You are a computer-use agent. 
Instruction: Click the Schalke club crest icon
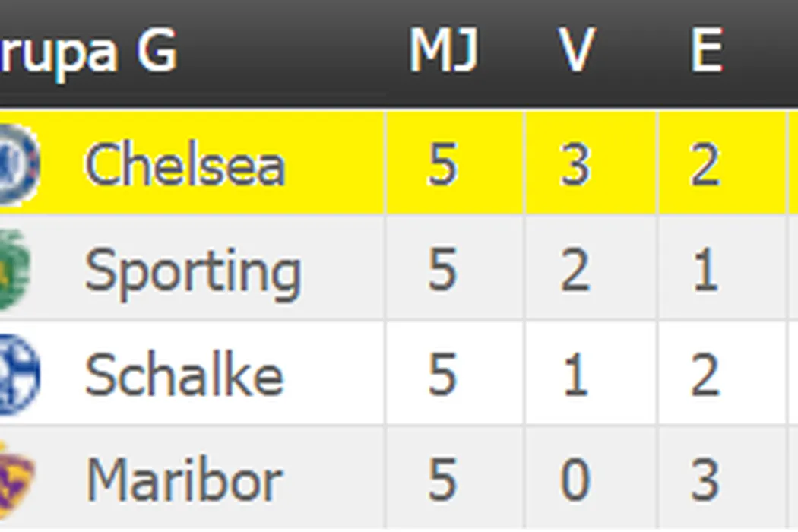click(18, 375)
